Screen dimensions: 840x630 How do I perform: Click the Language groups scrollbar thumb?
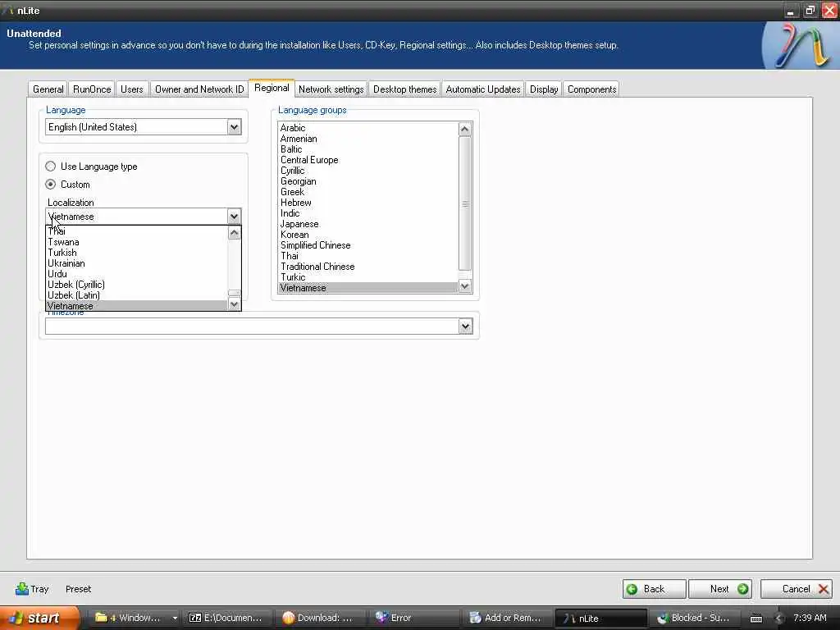point(465,203)
